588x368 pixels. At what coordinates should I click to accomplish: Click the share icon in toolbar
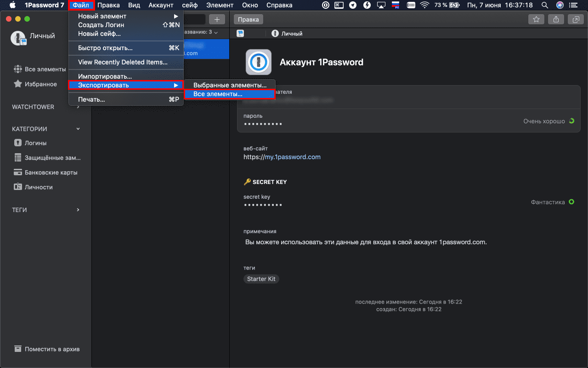[x=556, y=19]
